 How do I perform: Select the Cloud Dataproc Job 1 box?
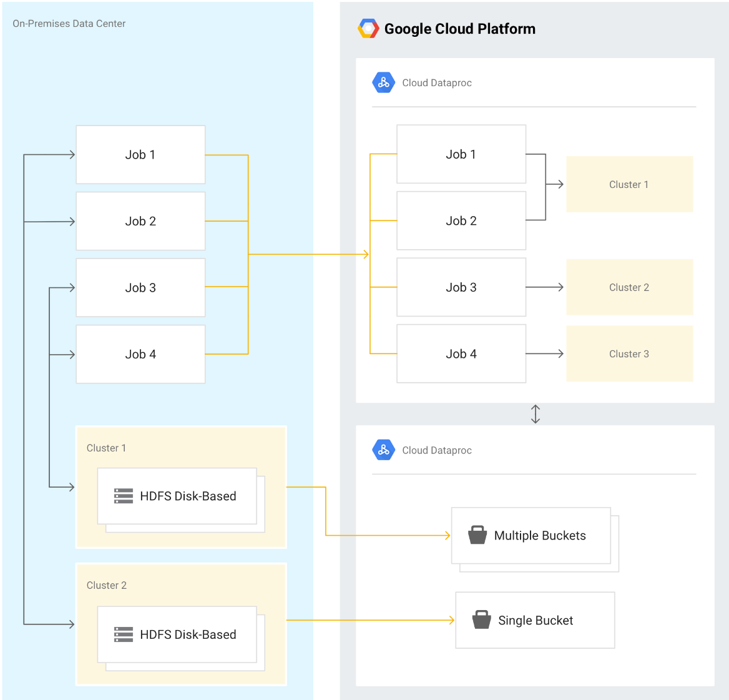pos(461,154)
